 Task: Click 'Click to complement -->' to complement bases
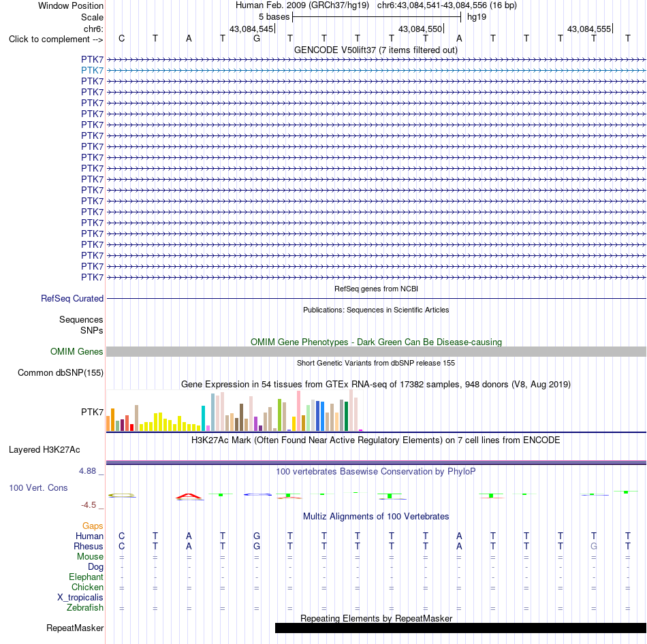click(56, 39)
